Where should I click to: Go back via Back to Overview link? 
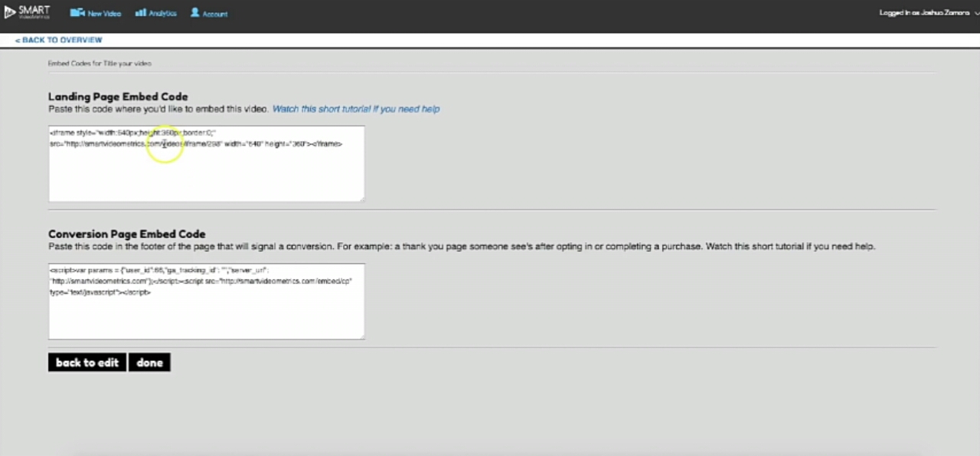[58, 40]
